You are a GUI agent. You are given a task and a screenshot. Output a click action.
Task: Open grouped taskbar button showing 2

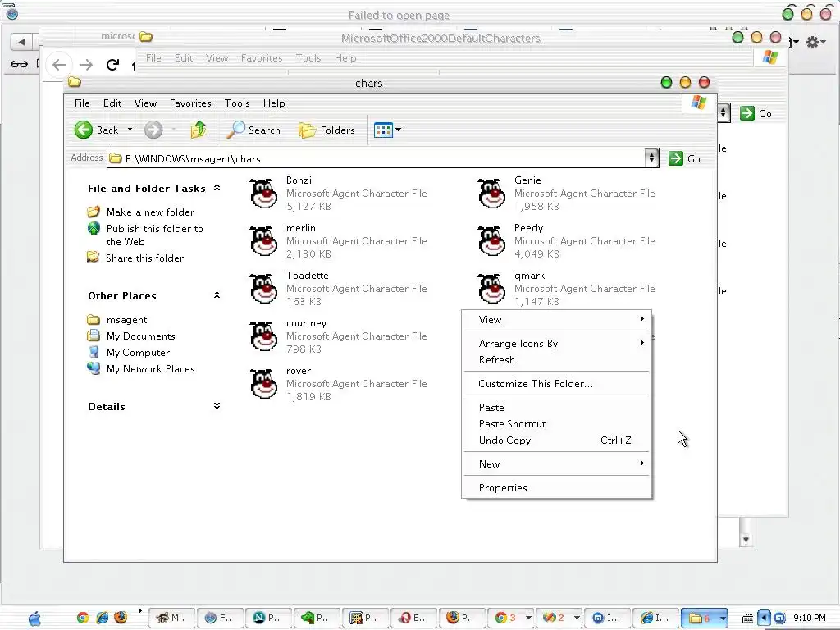point(559,619)
